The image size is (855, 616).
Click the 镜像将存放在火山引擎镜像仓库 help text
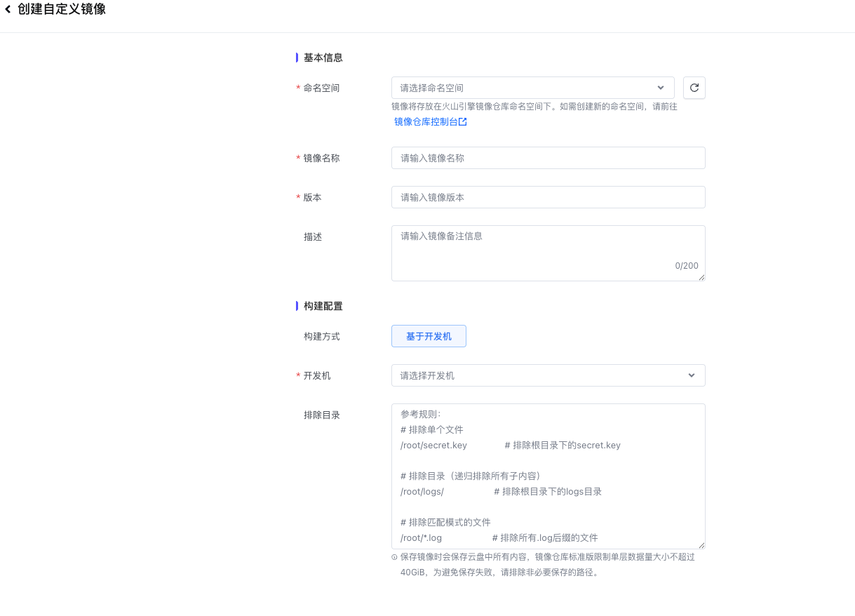pos(534,107)
